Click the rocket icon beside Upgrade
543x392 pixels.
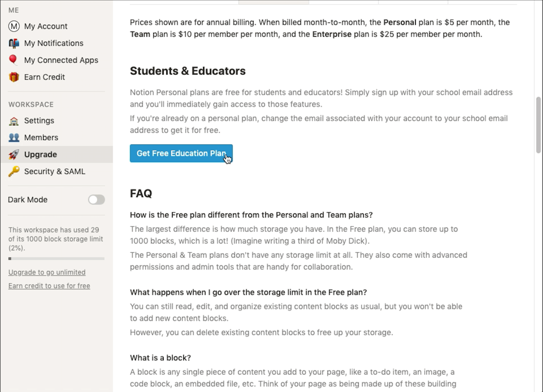tap(14, 154)
